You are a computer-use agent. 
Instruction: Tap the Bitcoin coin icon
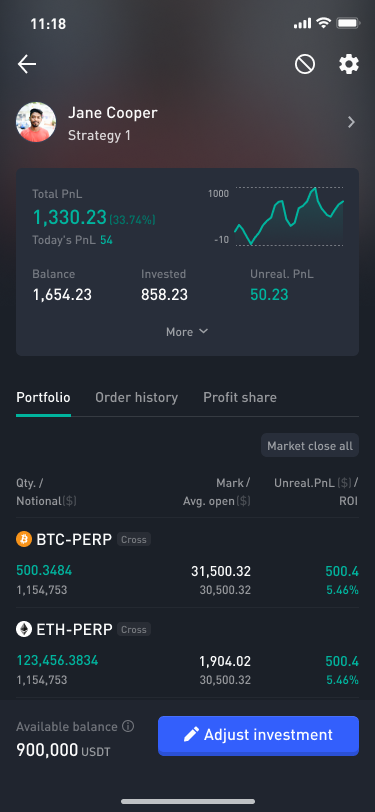coord(24,539)
